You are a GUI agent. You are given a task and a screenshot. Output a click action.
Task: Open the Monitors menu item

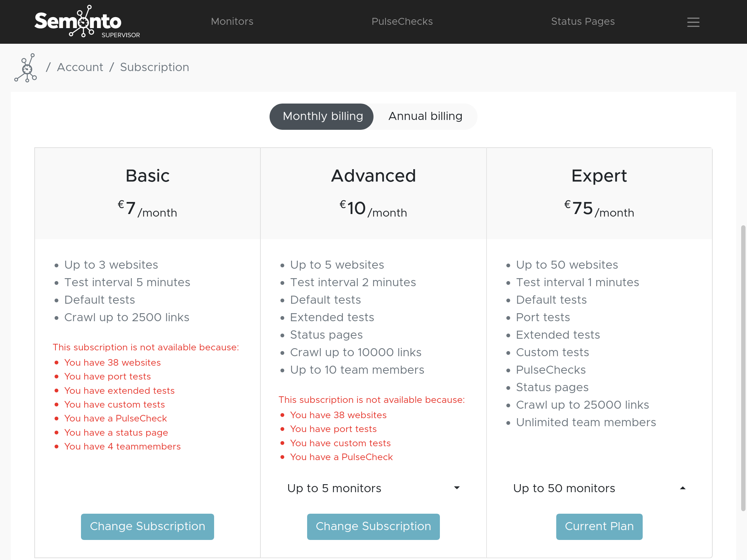(x=232, y=22)
